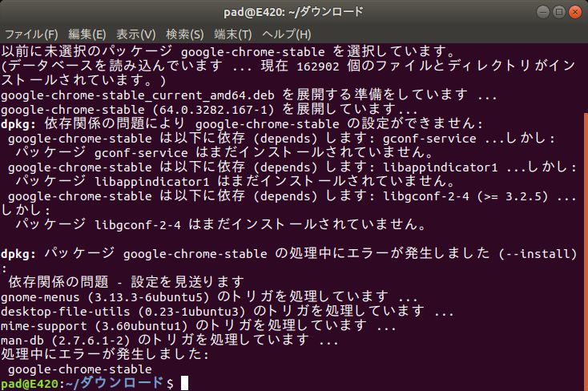
Task: Click the gnome-menus (3.13.3-6ubuntu5) line
Action: point(209,297)
